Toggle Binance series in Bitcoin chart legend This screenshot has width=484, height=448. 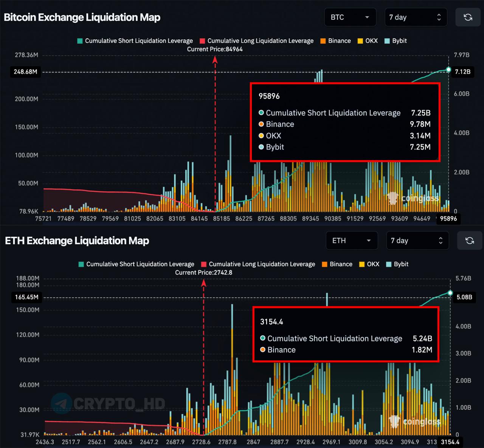[335, 41]
